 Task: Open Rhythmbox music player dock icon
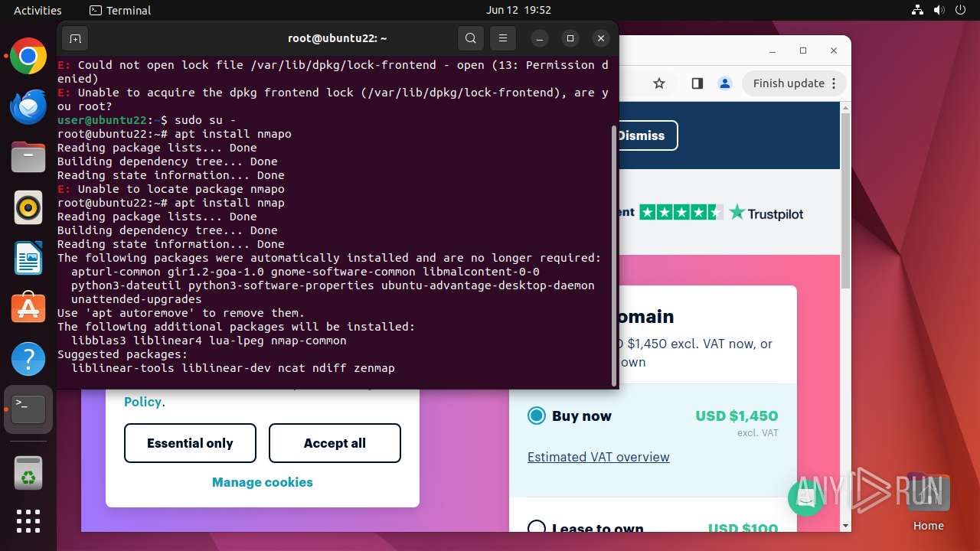(28, 207)
